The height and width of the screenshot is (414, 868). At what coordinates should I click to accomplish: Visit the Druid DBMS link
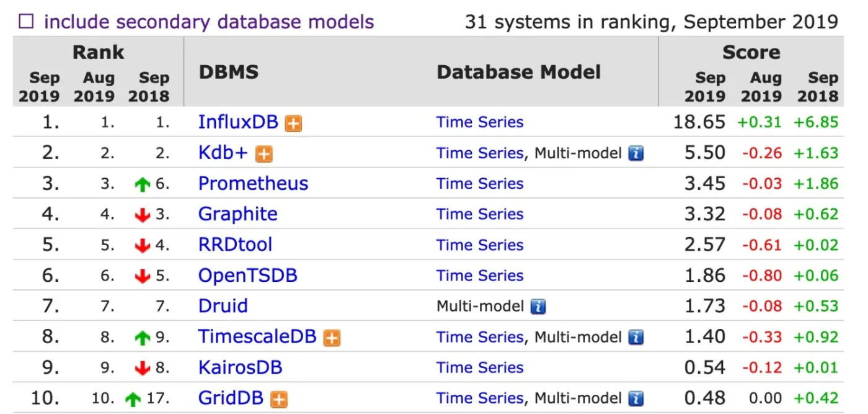click(x=223, y=306)
